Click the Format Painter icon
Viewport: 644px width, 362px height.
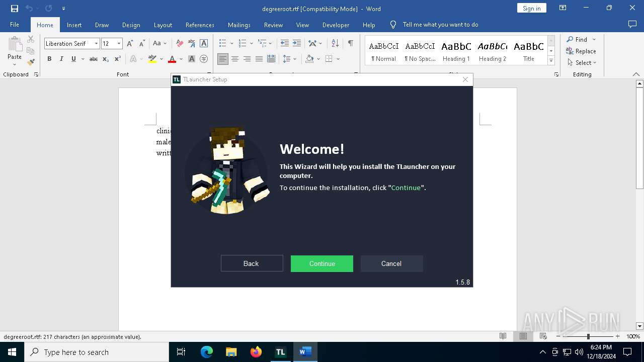tap(31, 62)
